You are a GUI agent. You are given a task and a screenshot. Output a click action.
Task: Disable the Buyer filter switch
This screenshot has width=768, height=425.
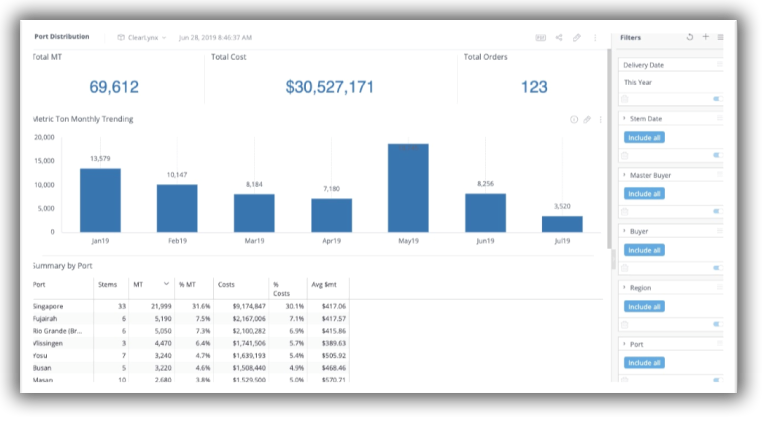pos(718,268)
